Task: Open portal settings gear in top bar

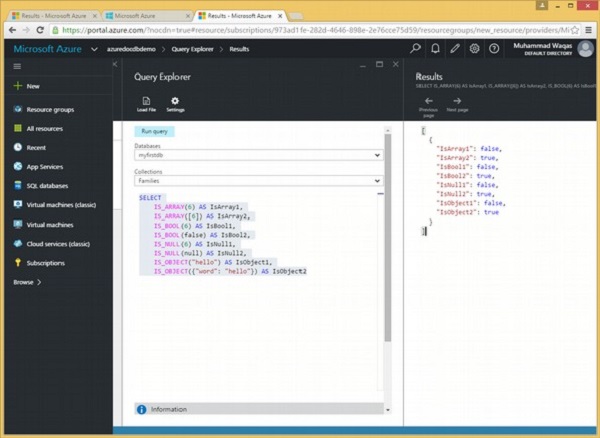Action: 474,48
